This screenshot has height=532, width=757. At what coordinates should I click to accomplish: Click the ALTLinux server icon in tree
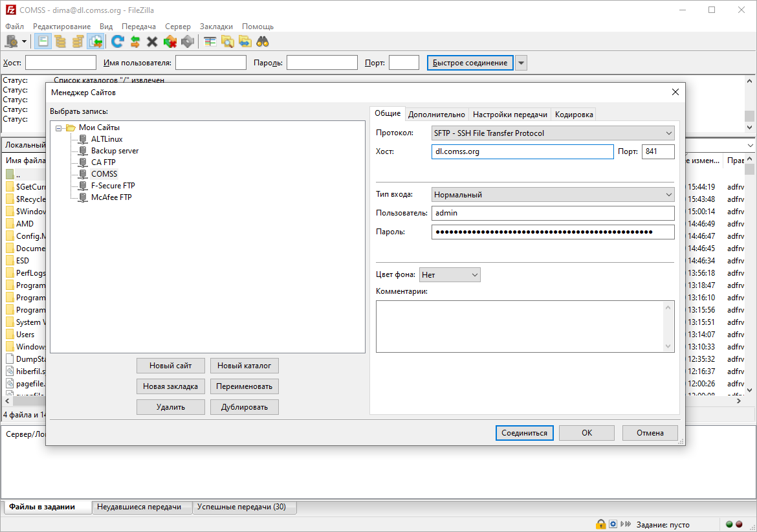[x=83, y=139]
